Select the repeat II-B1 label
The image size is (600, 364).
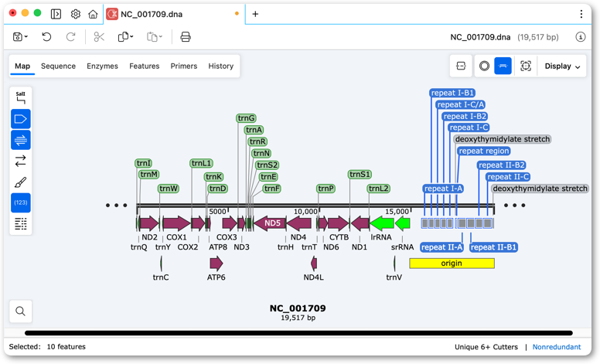pos(493,247)
